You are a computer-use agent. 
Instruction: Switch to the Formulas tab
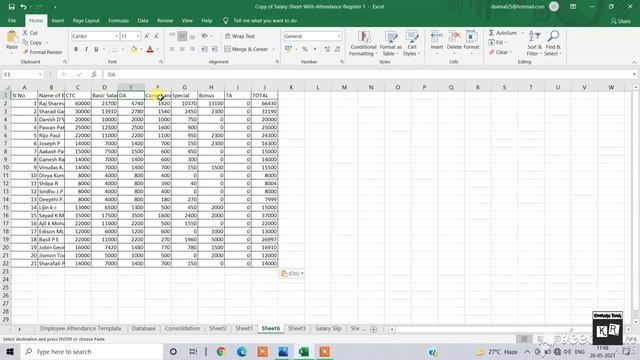click(118, 20)
